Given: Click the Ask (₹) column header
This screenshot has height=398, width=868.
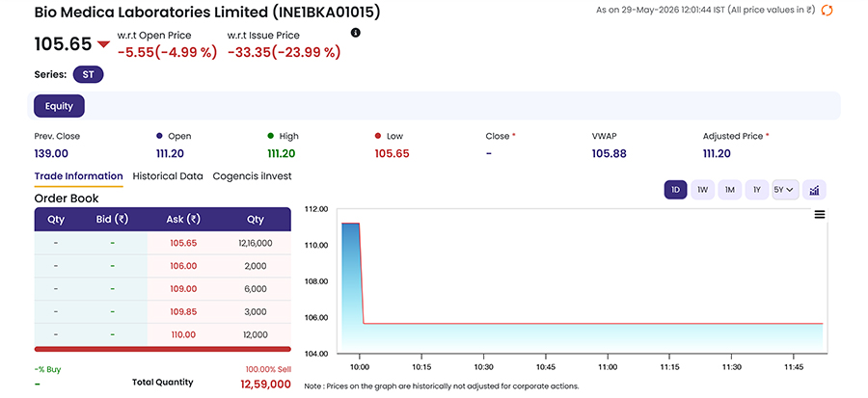Looking at the screenshot, I should tap(183, 220).
